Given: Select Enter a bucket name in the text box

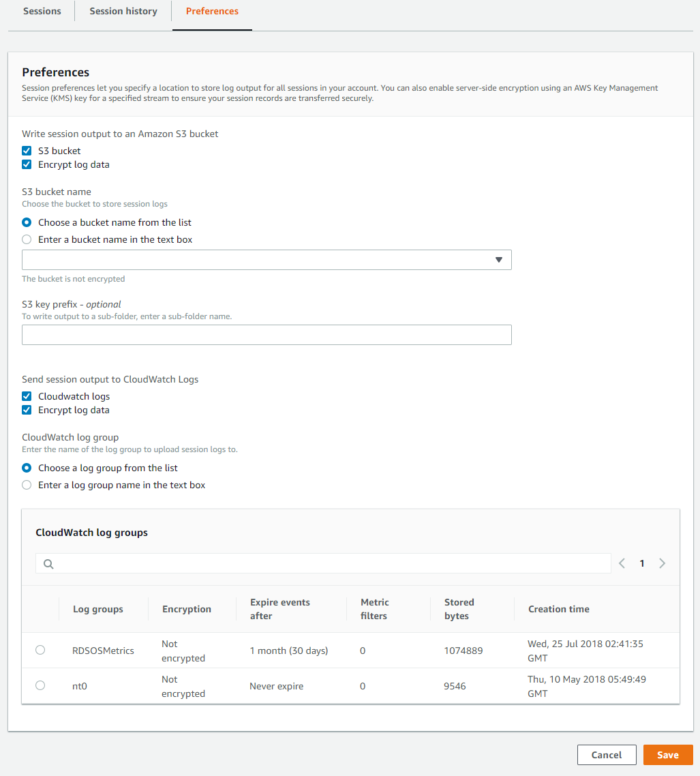Looking at the screenshot, I should tap(27, 239).
